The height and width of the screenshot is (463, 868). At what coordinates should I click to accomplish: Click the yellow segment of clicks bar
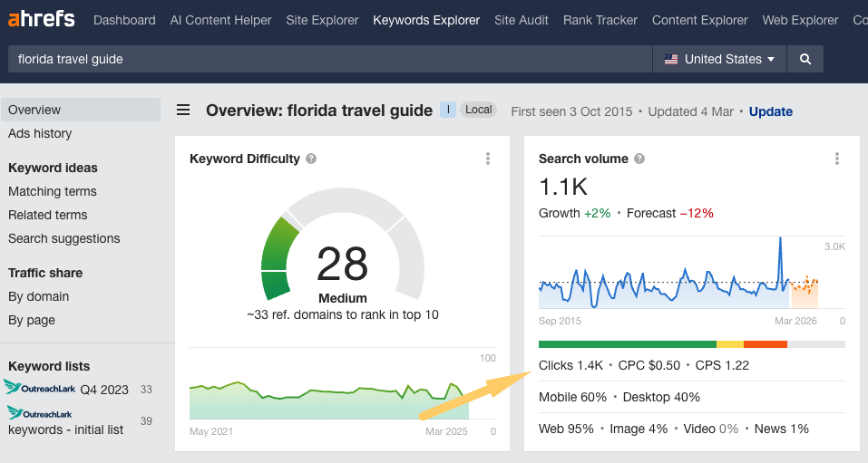pyautogui.click(x=730, y=344)
